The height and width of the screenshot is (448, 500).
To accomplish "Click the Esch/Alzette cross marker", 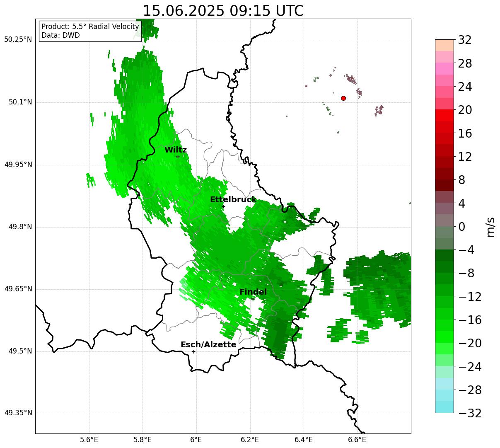I will pyautogui.click(x=193, y=351).
